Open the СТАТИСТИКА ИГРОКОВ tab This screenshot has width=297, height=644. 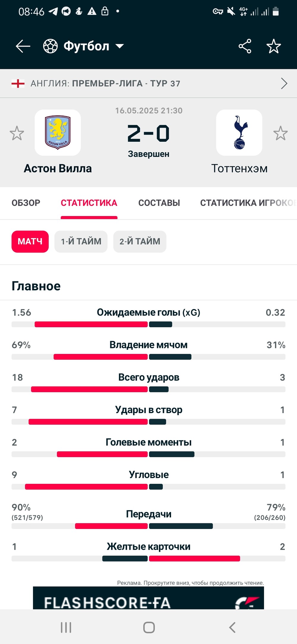tap(248, 203)
